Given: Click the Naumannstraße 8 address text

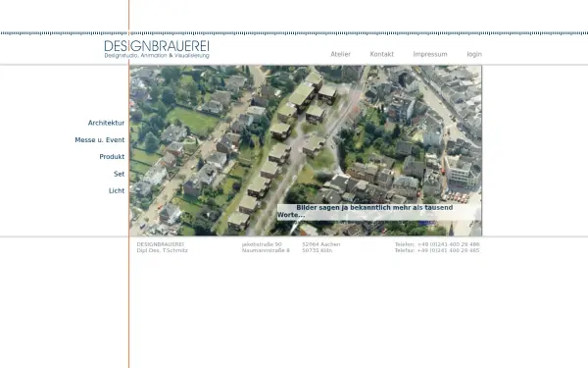Looking at the screenshot, I should pos(266,250).
